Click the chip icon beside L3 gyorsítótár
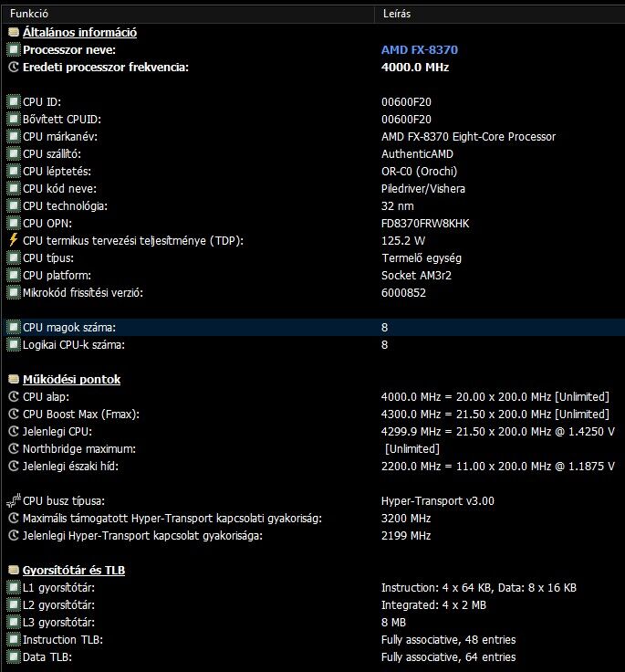 [13, 622]
